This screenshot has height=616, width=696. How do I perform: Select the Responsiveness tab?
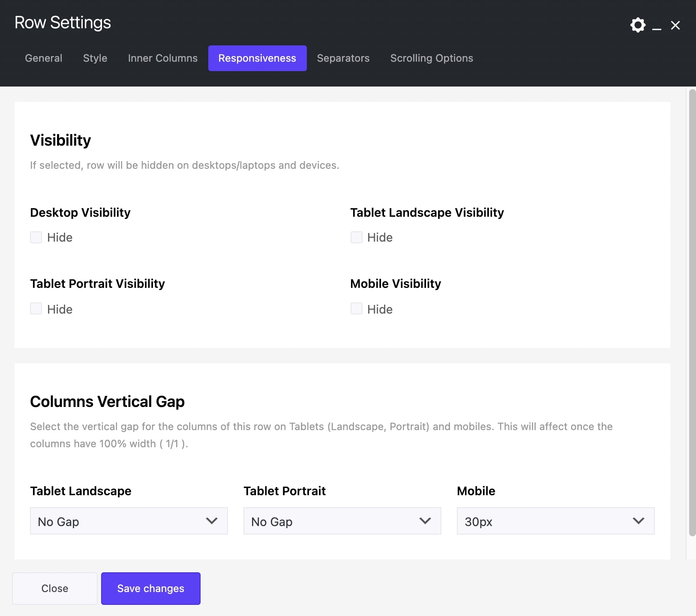257,58
